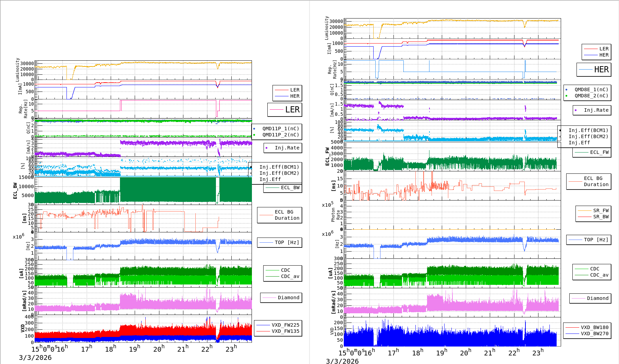
Task: Click the ECL_FW legend box
Action: point(592,153)
